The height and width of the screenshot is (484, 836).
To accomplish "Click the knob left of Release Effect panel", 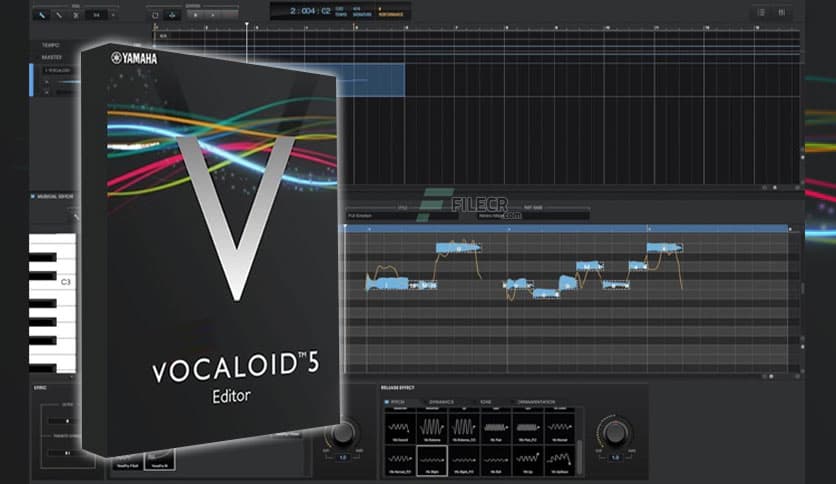I will coord(342,434).
